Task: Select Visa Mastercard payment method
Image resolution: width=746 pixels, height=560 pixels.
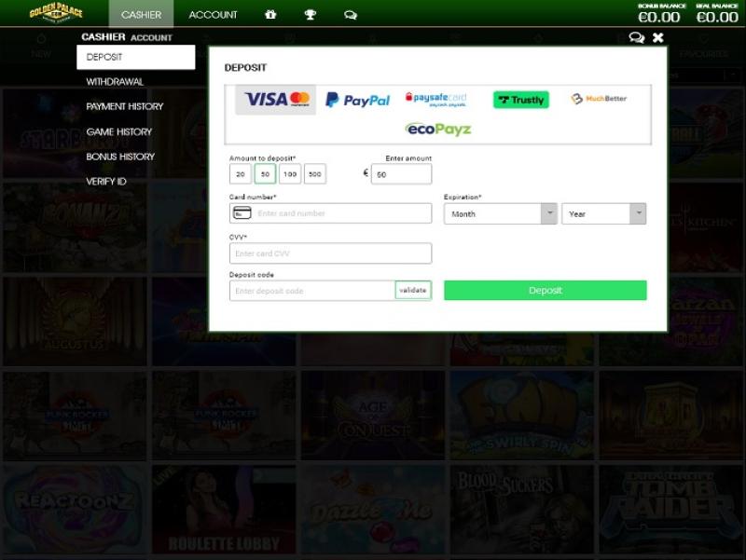Action: [x=276, y=100]
